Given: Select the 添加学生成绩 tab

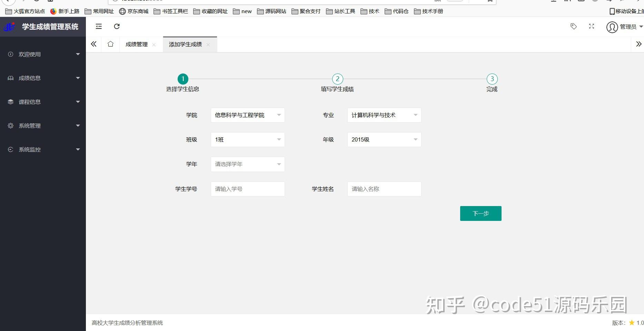Looking at the screenshot, I should 185,44.
